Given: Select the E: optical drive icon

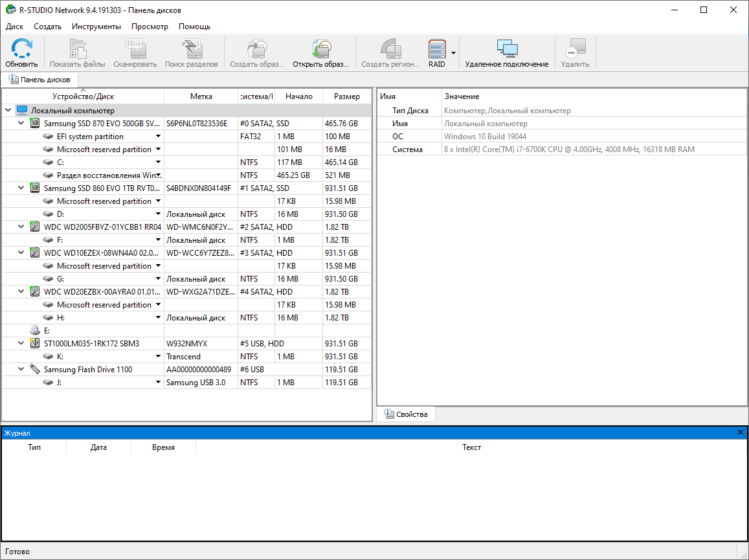Looking at the screenshot, I should point(36,331).
